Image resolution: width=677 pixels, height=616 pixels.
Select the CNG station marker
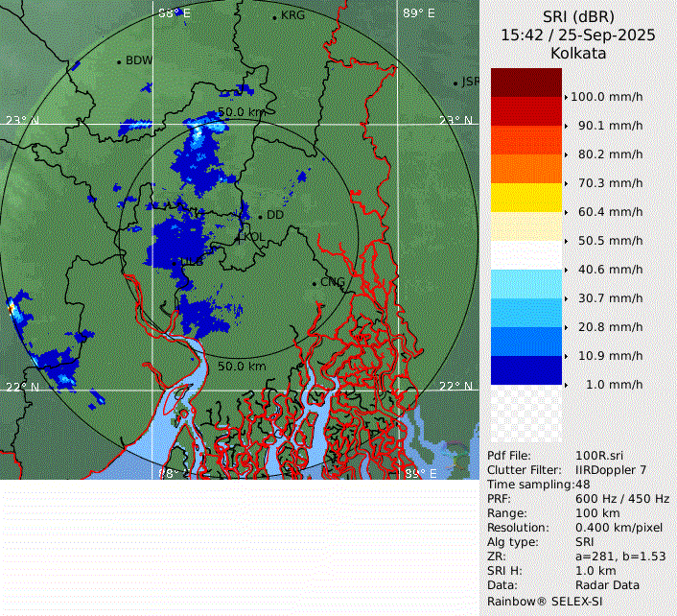pyautogui.click(x=315, y=283)
